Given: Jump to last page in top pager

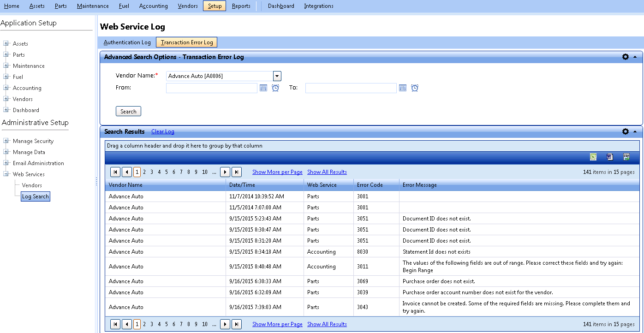Looking at the screenshot, I should point(236,172).
